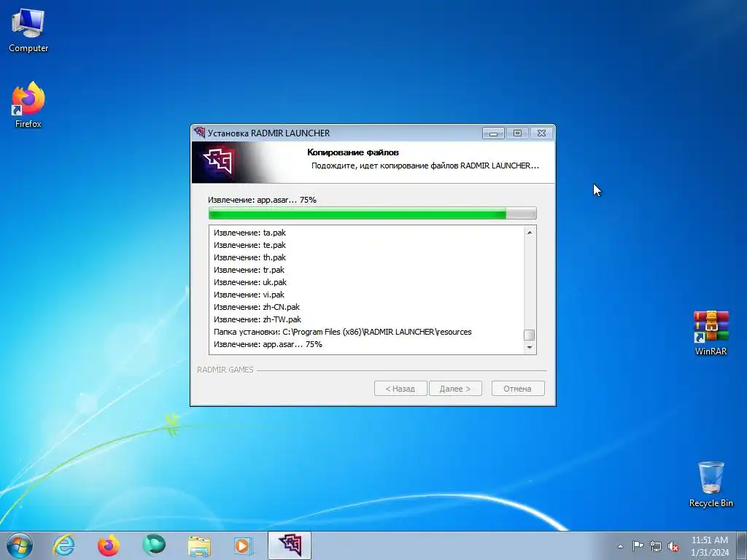The width and height of the screenshot is (747, 560).
Task: Click the log scrollbar up arrow
Action: (x=530, y=233)
